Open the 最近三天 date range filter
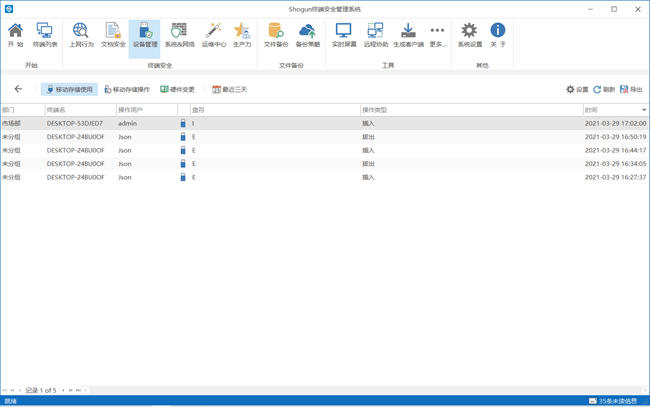 (x=229, y=90)
